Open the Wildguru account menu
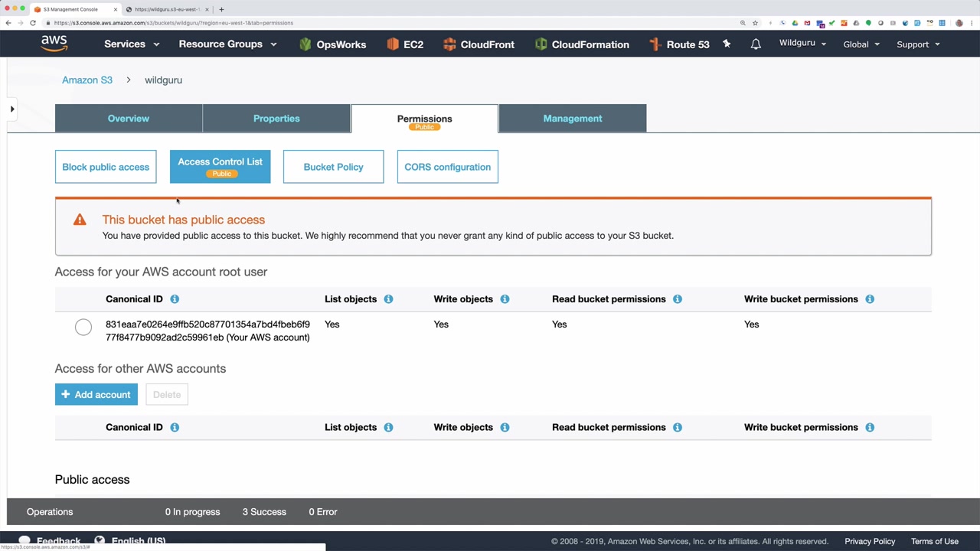 tap(802, 44)
